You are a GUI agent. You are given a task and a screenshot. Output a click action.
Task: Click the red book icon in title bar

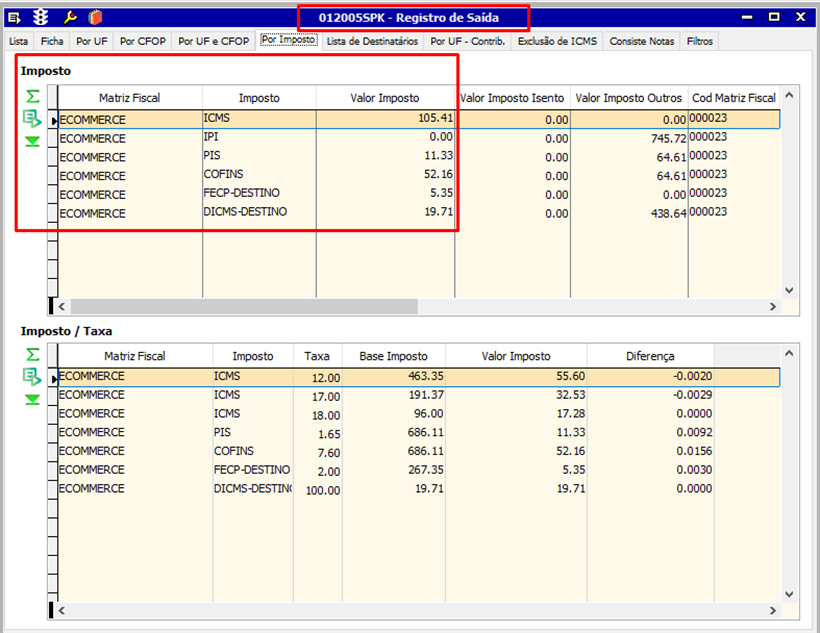(x=95, y=17)
